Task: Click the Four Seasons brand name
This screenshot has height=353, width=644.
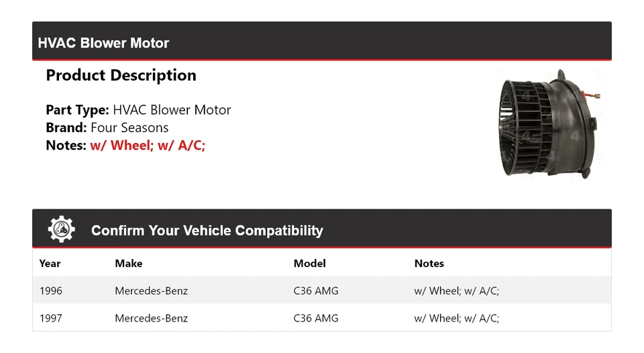Action: [x=129, y=128]
